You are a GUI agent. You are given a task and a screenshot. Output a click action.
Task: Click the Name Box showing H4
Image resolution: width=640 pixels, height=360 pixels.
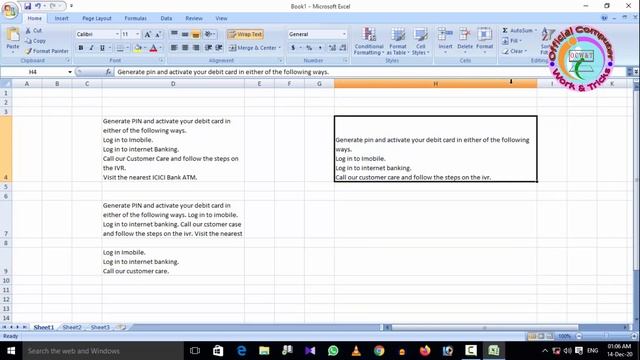coord(33,72)
